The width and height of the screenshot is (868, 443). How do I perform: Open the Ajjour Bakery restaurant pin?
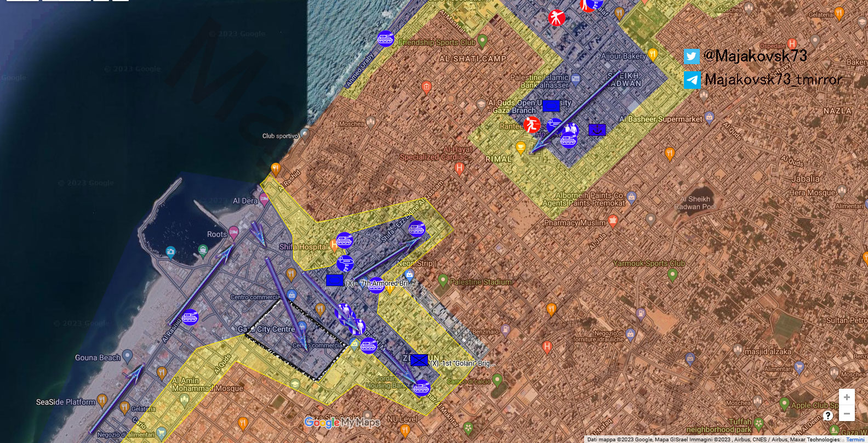coord(653,54)
